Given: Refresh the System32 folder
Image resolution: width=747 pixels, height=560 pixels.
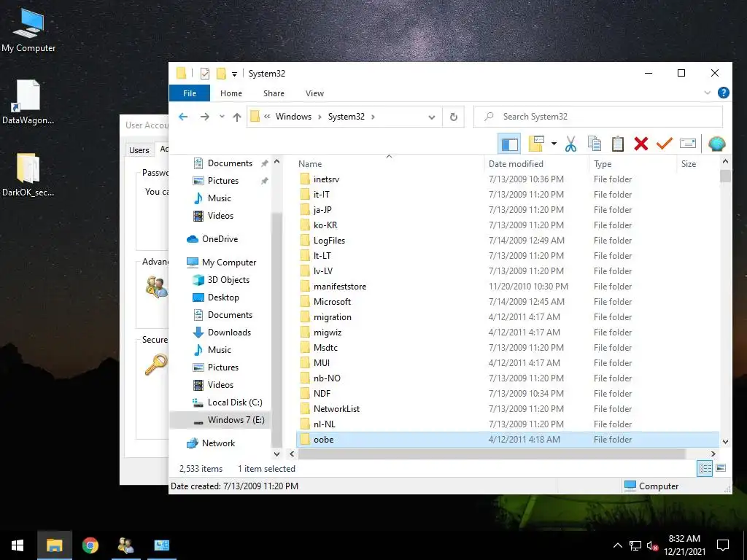Looking at the screenshot, I should pyautogui.click(x=454, y=117).
